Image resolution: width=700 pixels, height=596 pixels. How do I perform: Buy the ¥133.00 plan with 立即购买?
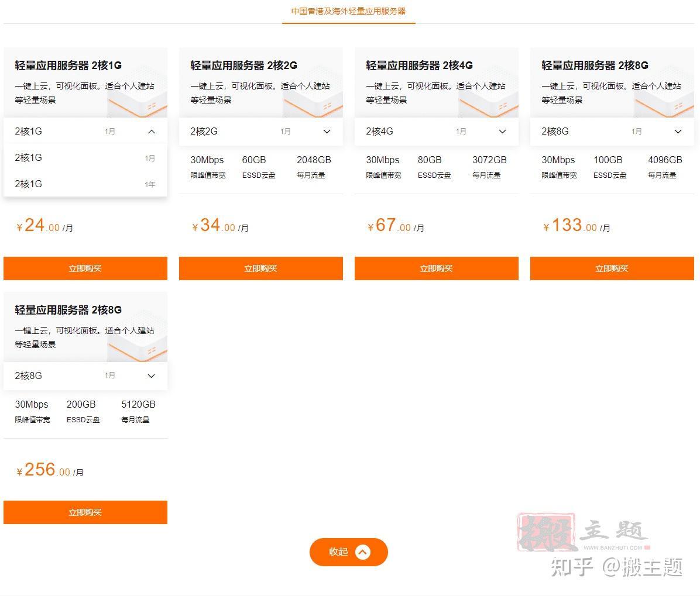point(612,268)
